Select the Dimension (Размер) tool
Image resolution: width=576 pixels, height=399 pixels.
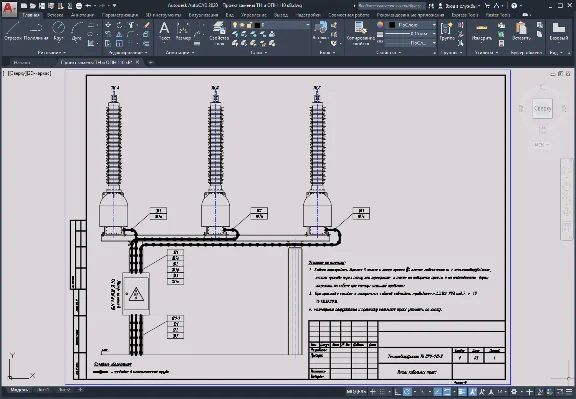(183, 30)
